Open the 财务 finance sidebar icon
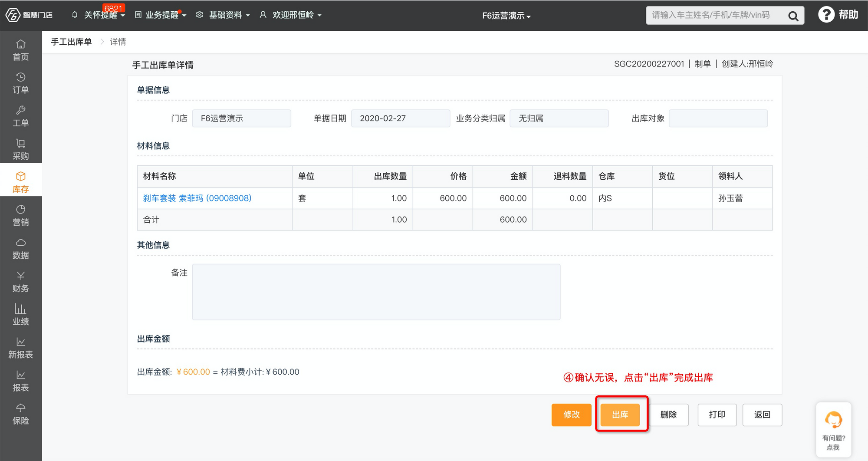The image size is (868, 461). point(21,275)
